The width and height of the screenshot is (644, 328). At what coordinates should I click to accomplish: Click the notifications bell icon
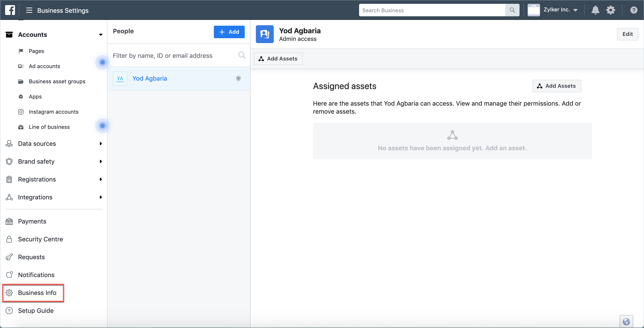pyautogui.click(x=595, y=10)
